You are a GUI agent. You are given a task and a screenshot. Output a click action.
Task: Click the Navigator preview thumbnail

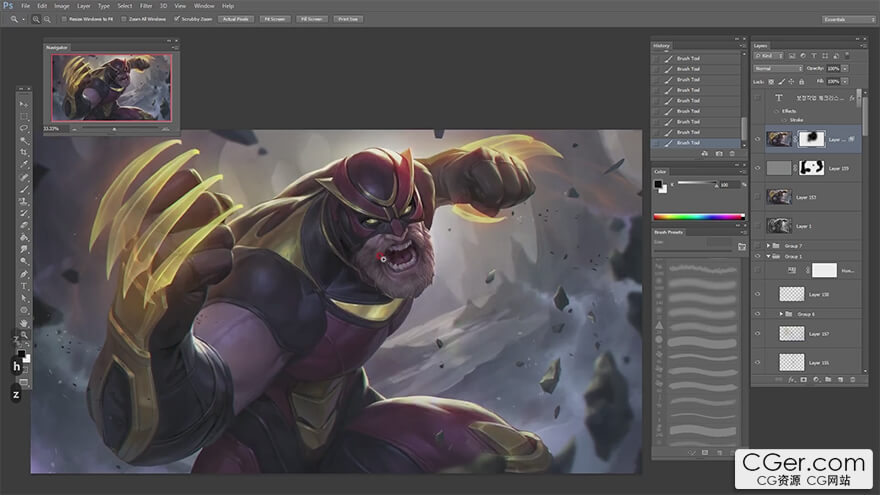coord(111,86)
